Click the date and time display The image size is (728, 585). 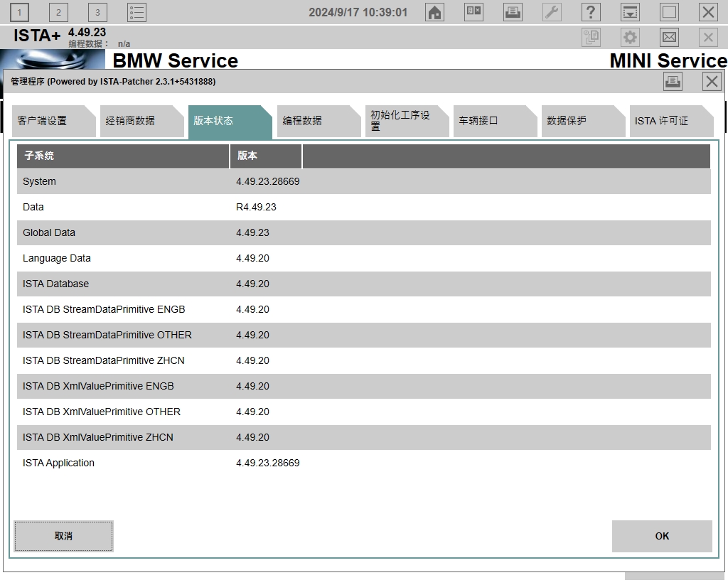pyautogui.click(x=358, y=13)
